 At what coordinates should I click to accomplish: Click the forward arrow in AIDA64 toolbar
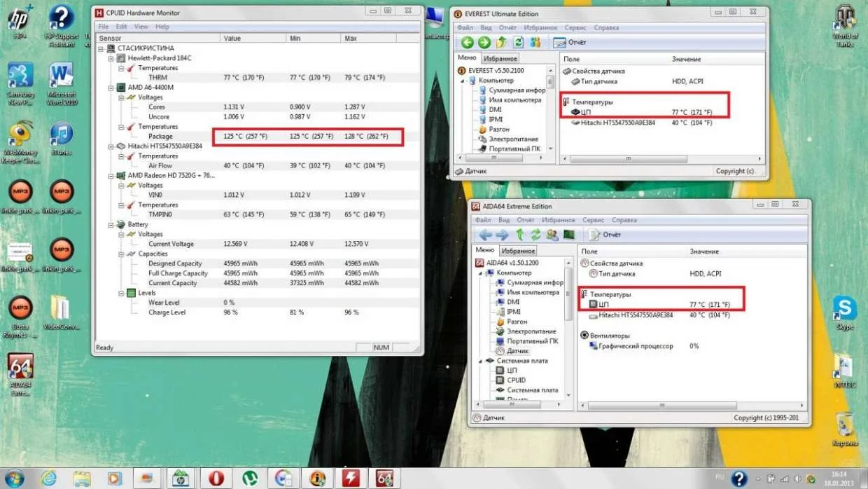click(x=501, y=235)
